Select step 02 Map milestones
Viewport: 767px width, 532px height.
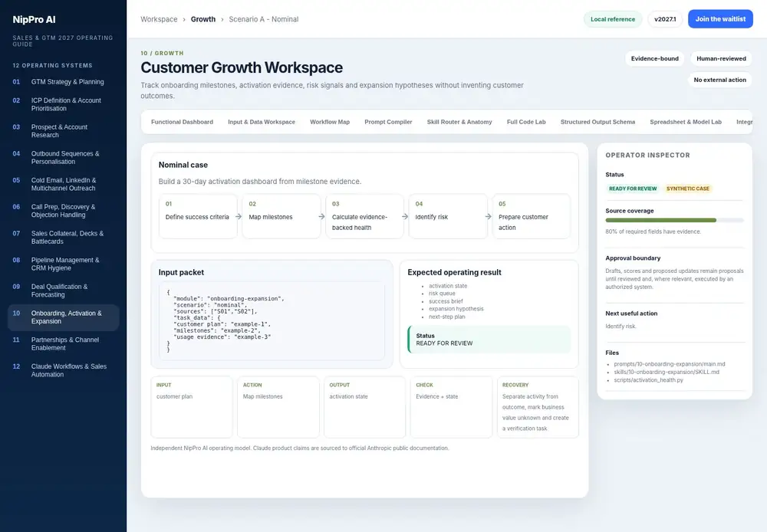click(x=281, y=217)
